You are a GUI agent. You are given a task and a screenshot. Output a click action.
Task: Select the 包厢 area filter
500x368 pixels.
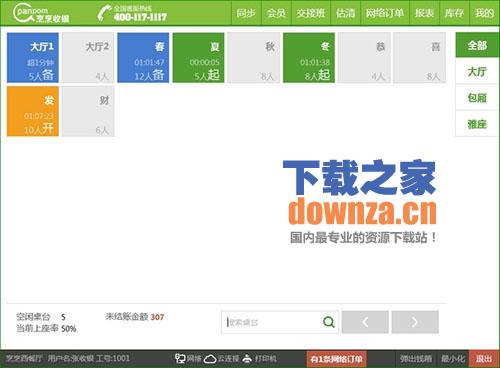(x=477, y=98)
